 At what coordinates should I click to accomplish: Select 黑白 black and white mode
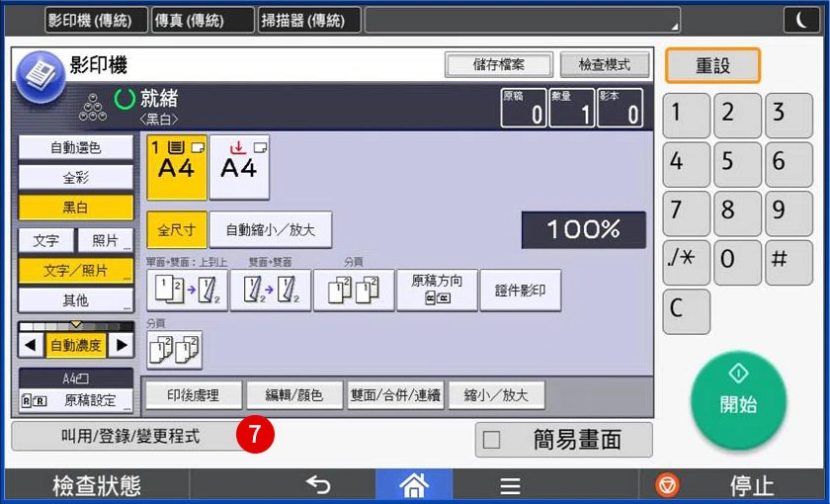pos(76,208)
